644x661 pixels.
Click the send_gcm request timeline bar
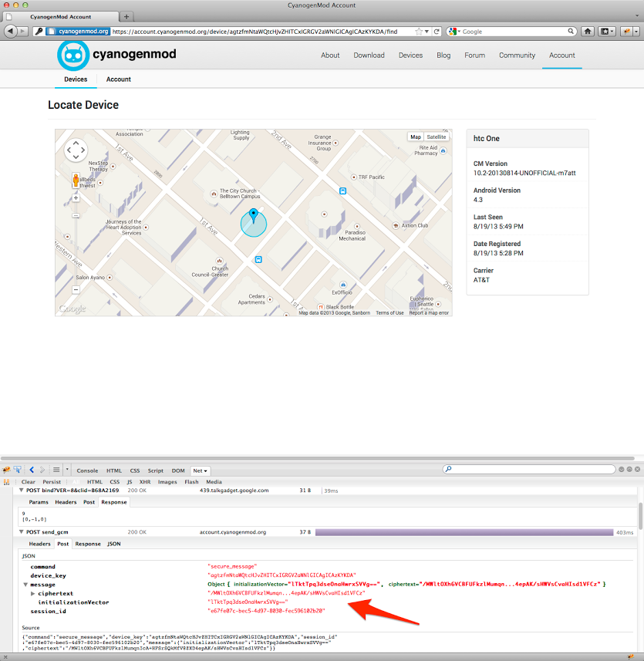coord(464,532)
